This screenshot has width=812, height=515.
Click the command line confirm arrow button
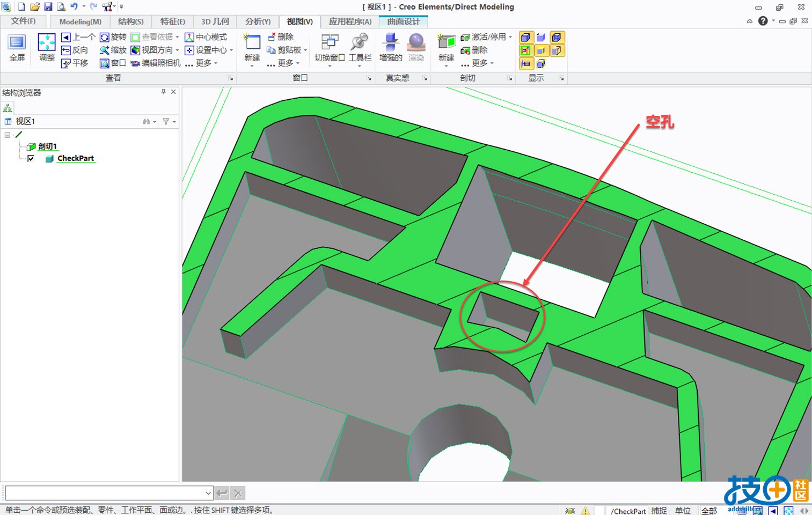tap(222, 493)
